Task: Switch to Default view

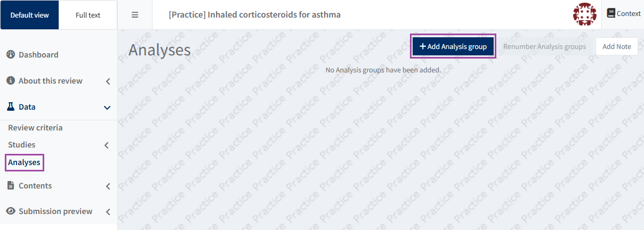Action: click(29, 15)
